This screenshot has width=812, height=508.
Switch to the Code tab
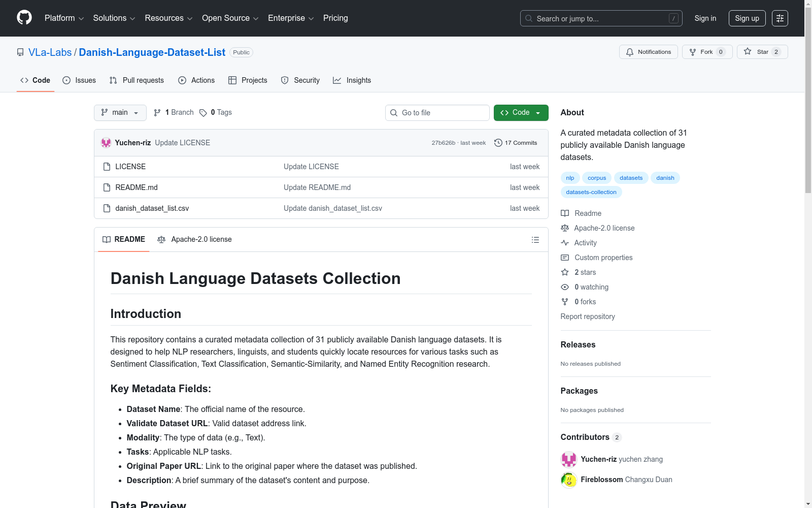click(36, 80)
